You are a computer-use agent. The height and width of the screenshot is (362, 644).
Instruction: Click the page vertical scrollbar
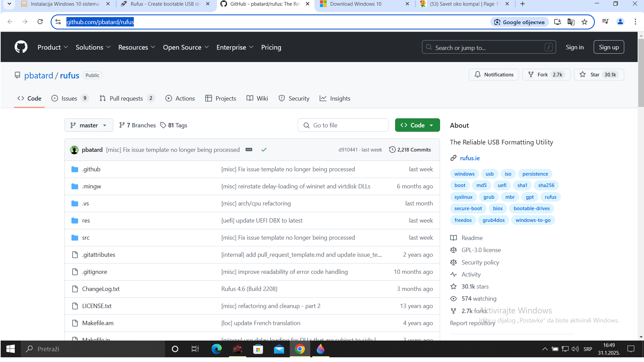coord(641,72)
